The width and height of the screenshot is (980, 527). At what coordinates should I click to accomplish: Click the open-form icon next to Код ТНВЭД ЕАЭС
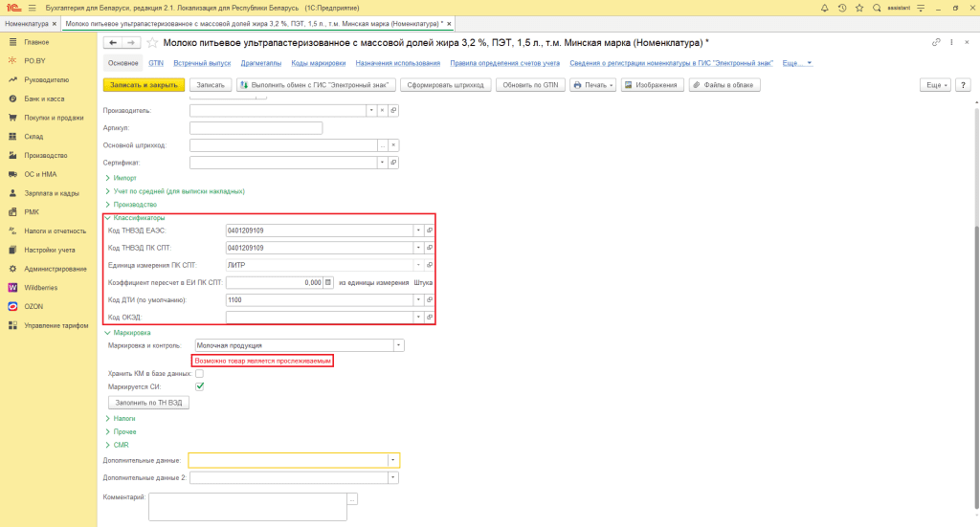pyautogui.click(x=430, y=231)
